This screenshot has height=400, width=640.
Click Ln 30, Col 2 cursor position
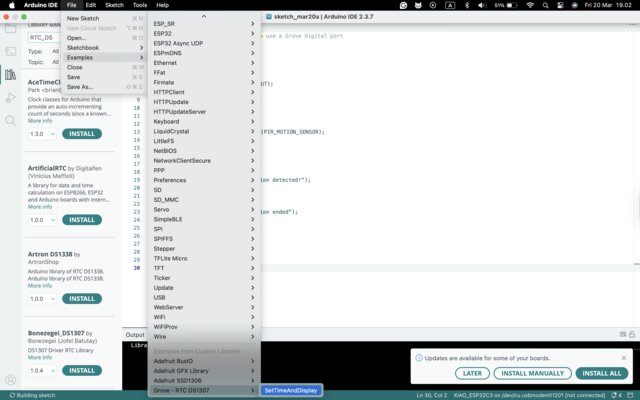(x=432, y=395)
